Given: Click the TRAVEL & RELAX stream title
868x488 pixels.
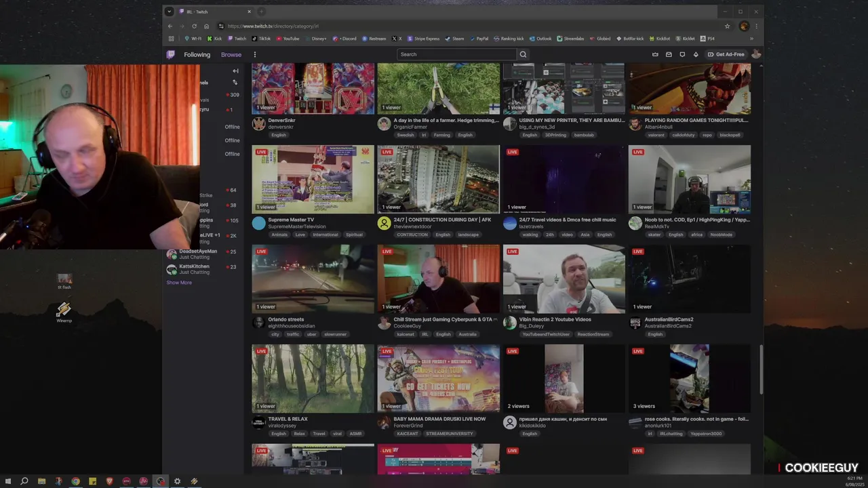Looking at the screenshot, I should pyautogui.click(x=288, y=419).
